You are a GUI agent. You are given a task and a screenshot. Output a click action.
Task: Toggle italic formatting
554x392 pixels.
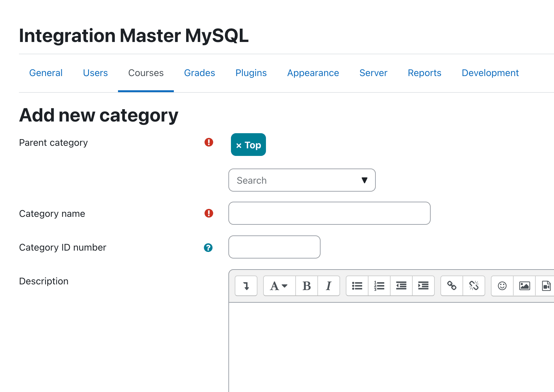tap(329, 286)
